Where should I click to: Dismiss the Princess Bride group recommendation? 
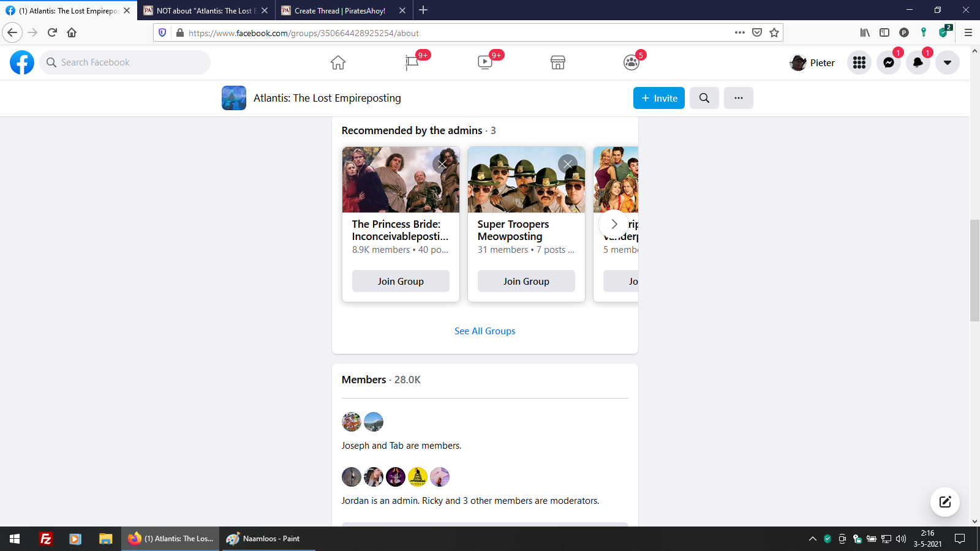click(x=442, y=164)
